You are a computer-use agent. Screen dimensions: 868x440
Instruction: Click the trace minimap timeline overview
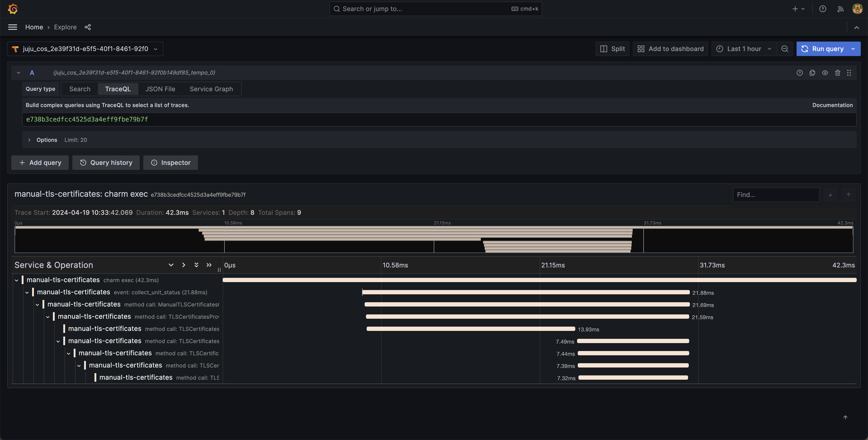click(434, 239)
